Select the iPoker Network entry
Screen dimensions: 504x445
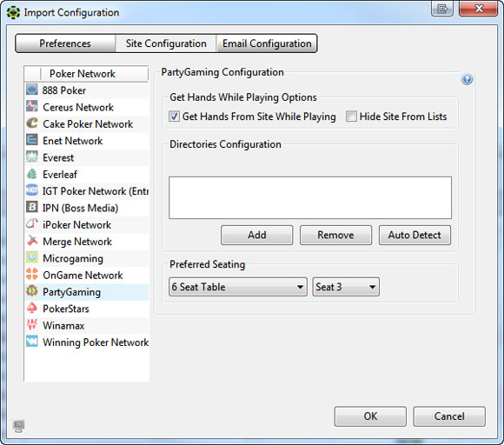pos(87,225)
